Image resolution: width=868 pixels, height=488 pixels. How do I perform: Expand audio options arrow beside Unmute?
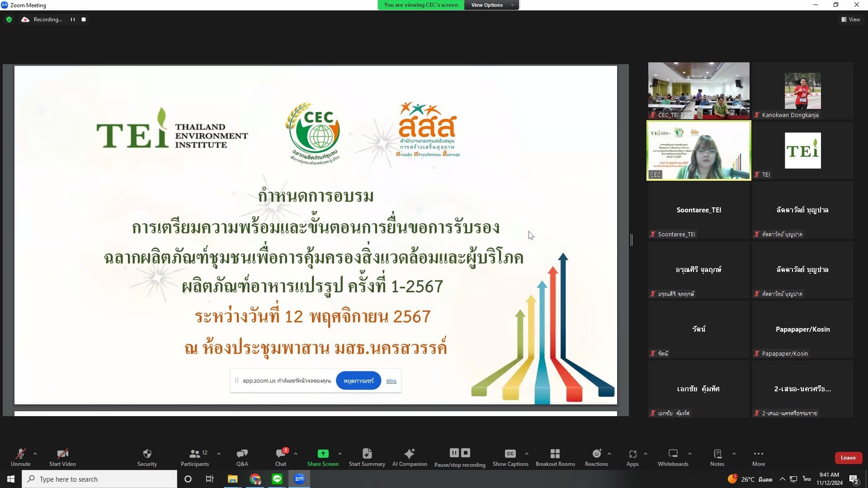(35, 454)
